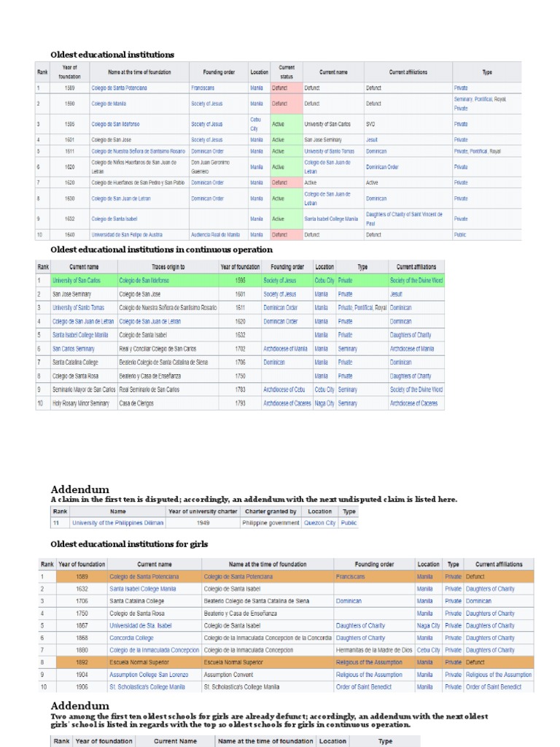
Task: Open Universidad de San Felipe de Austria link
Action: tap(127, 234)
